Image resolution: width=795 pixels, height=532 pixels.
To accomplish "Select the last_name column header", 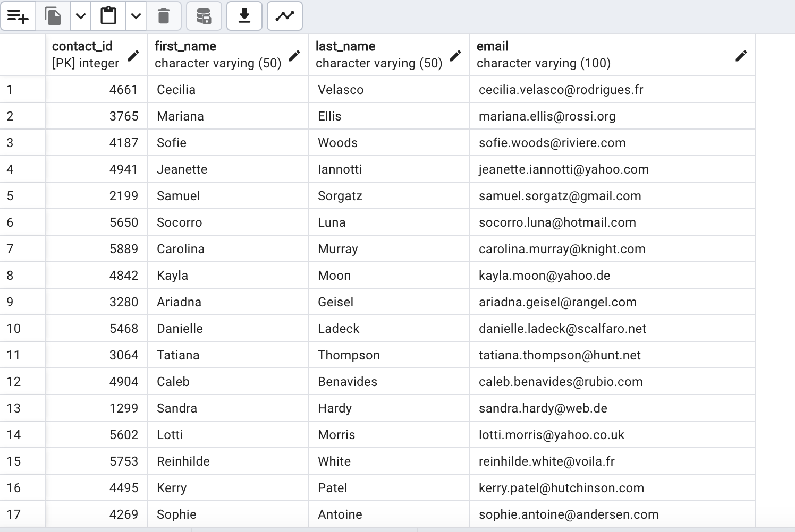I will pos(390,55).
